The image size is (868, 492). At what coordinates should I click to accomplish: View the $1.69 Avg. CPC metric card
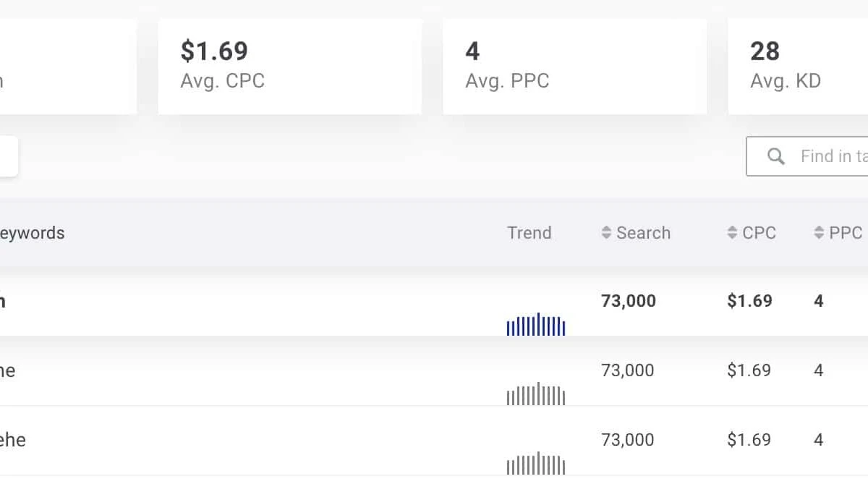pos(289,65)
